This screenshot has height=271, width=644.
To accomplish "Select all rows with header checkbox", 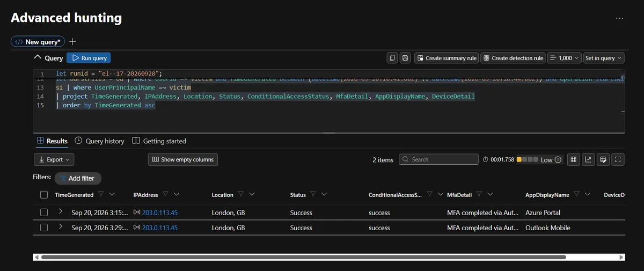I will tap(44, 195).
